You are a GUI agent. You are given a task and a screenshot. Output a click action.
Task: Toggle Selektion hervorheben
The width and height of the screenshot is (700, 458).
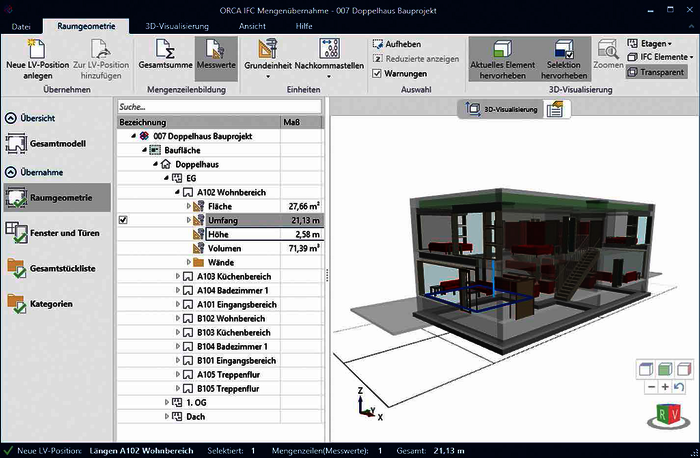coord(564,59)
